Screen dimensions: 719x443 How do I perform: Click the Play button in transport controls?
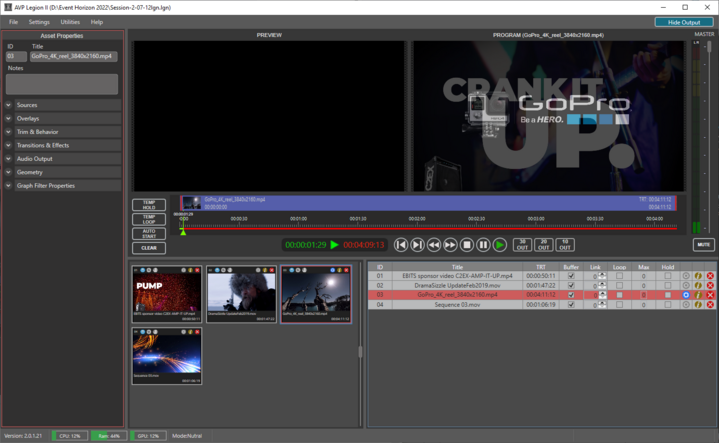pyautogui.click(x=500, y=244)
